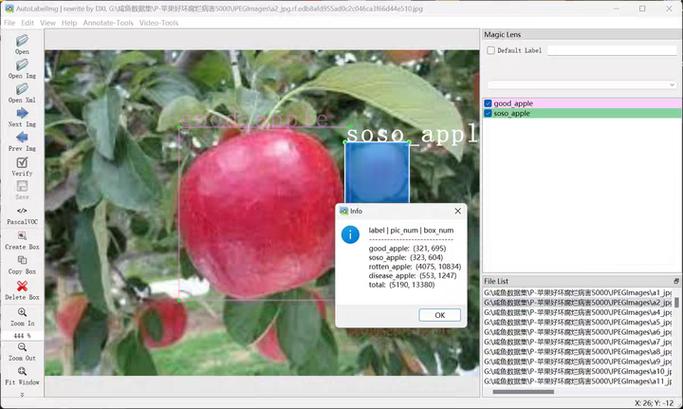Click the Open Img folder icon
The image size is (683, 409).
22,65
